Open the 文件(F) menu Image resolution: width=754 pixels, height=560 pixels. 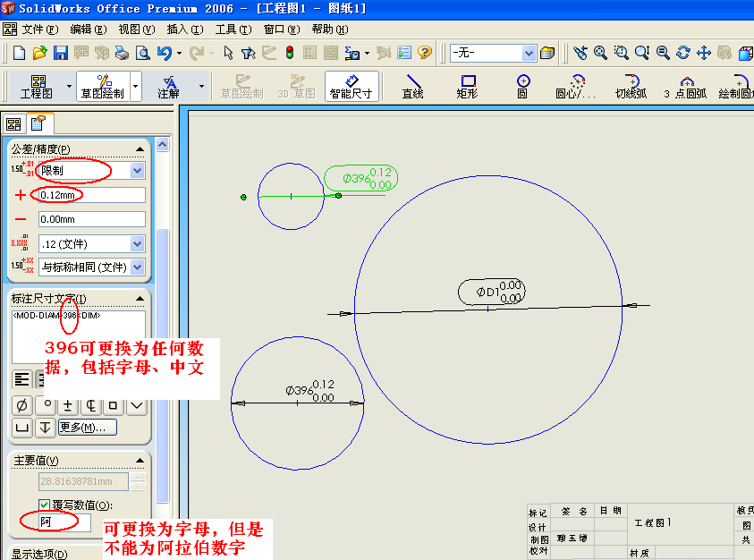(x=40, y=30)
